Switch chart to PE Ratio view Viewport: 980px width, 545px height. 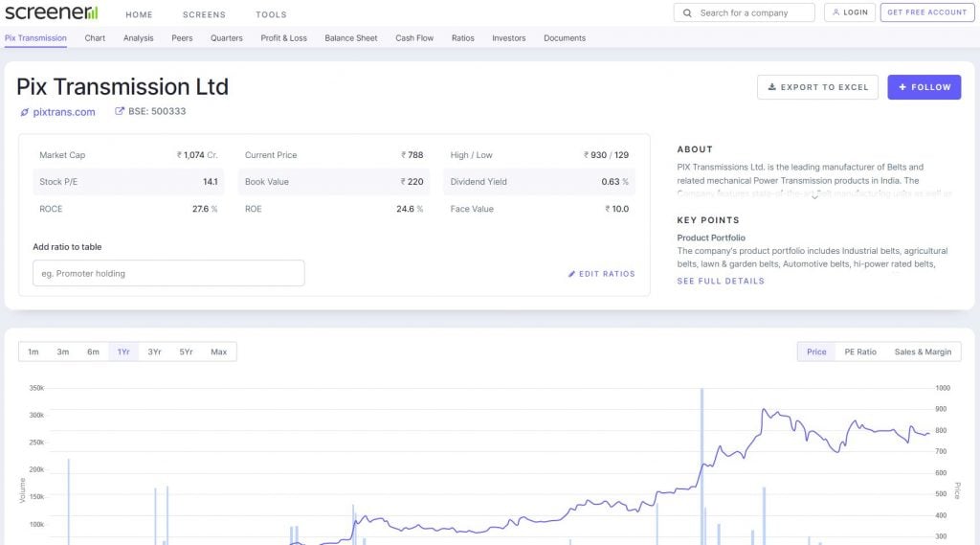click(860, 352)
